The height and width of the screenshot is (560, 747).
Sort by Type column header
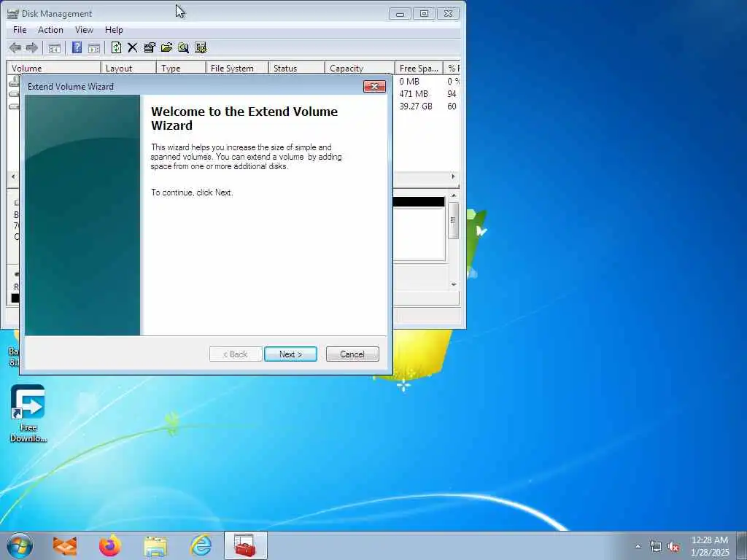click(181, 68)
